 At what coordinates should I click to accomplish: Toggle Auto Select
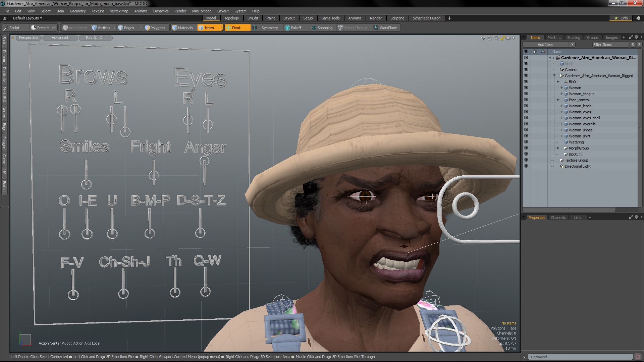(x=75, y=28)
